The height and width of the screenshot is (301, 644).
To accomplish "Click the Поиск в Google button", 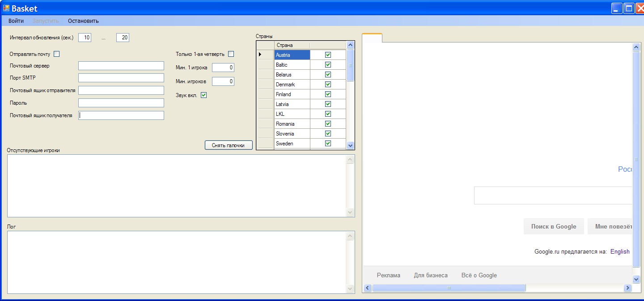I will click(x=554, y=226).
